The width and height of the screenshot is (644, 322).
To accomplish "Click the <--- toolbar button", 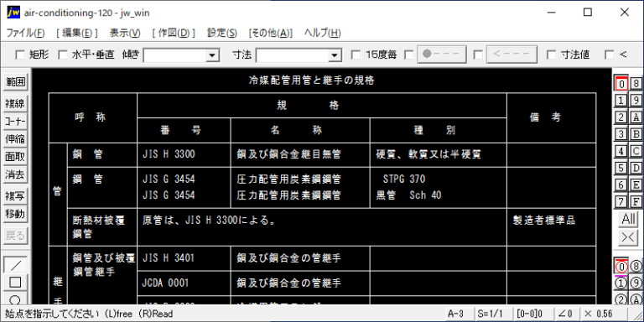I will [x=512, y=55].
